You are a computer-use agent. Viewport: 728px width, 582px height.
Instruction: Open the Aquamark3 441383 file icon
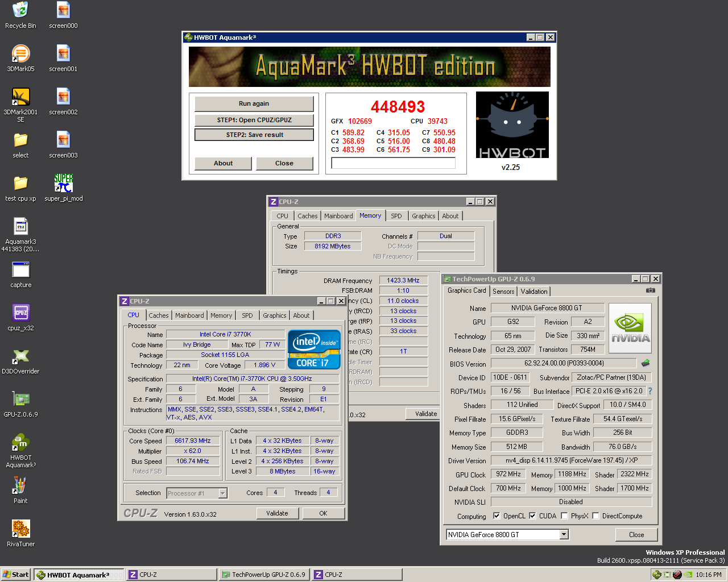20,235
